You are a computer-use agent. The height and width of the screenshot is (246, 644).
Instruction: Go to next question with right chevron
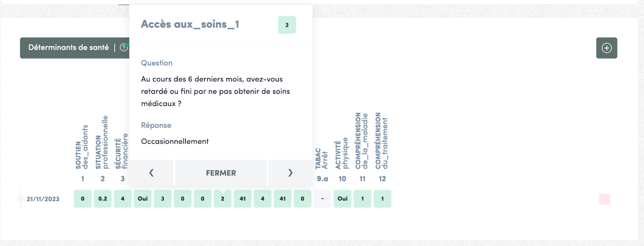pyautogui.click(x=290, y=173)
